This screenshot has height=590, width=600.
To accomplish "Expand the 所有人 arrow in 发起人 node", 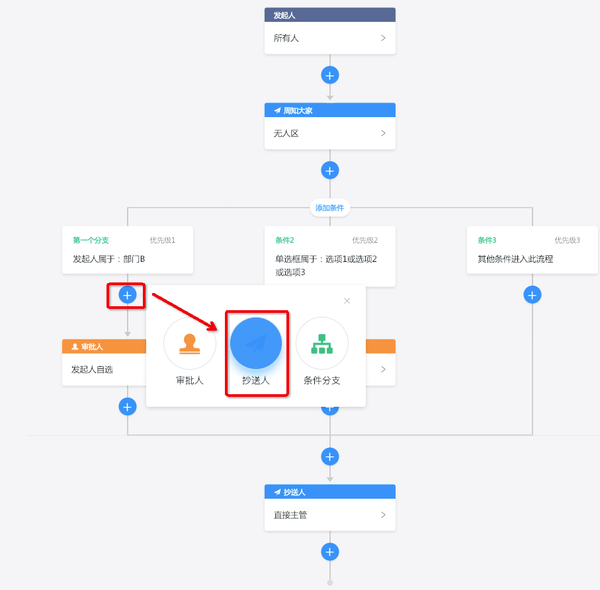I will [383, 38].
